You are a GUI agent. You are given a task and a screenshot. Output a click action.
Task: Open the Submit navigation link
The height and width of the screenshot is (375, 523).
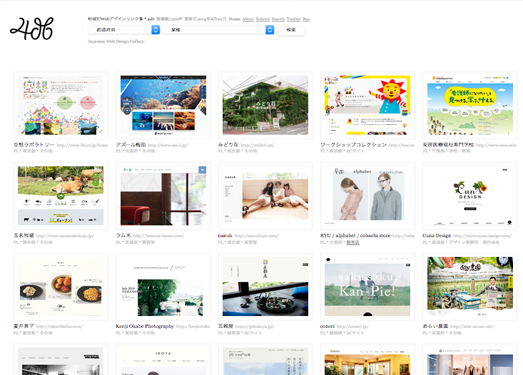point(263,19)
